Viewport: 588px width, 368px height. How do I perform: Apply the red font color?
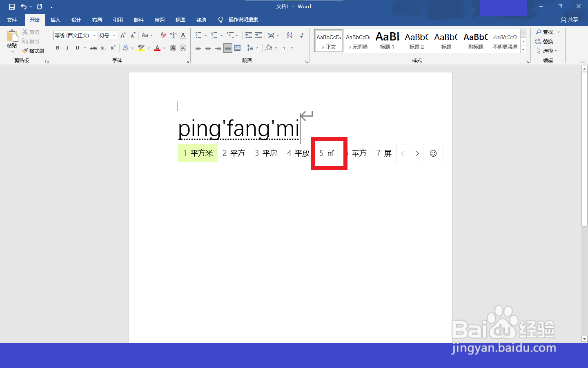[x=157, y=48]
